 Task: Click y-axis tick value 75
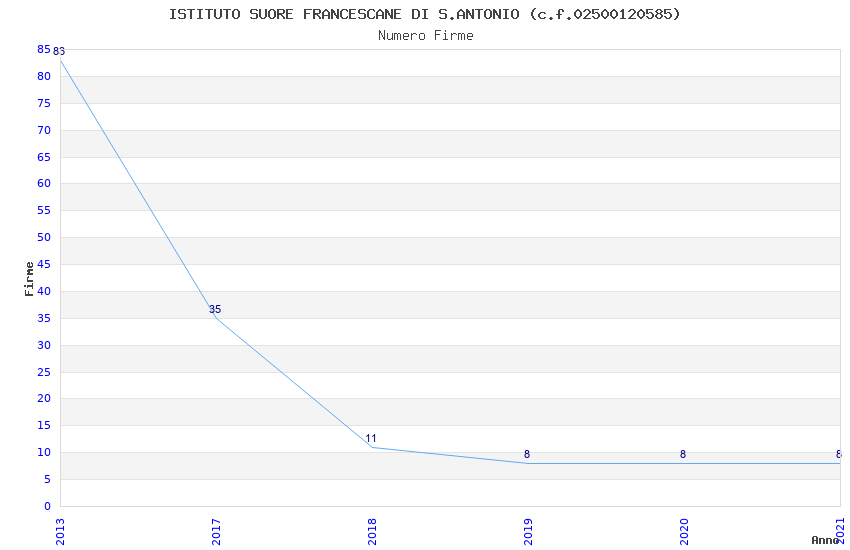point(44,103)
